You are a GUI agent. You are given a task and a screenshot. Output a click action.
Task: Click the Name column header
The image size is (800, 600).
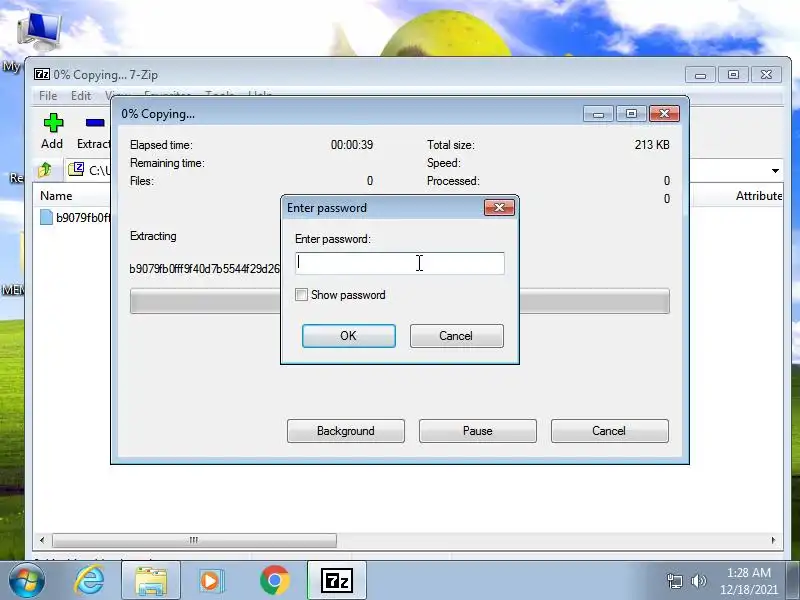[x=56, y=196]
